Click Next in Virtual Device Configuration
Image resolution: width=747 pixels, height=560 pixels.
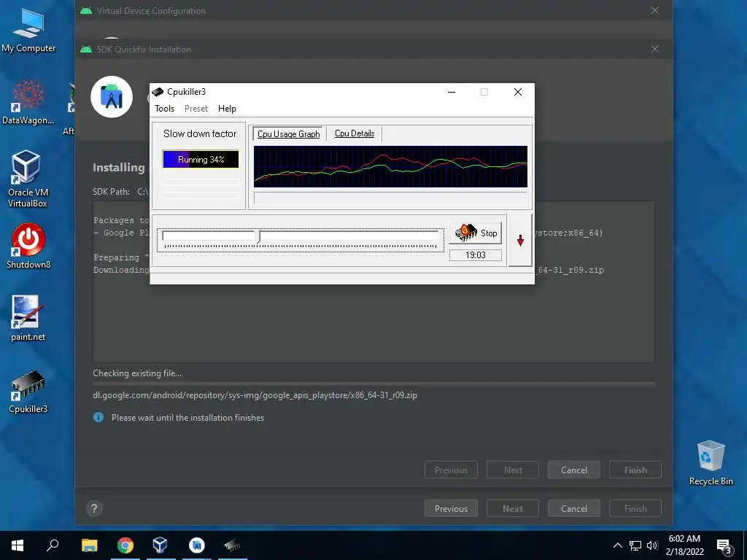[x=513, y=508]
